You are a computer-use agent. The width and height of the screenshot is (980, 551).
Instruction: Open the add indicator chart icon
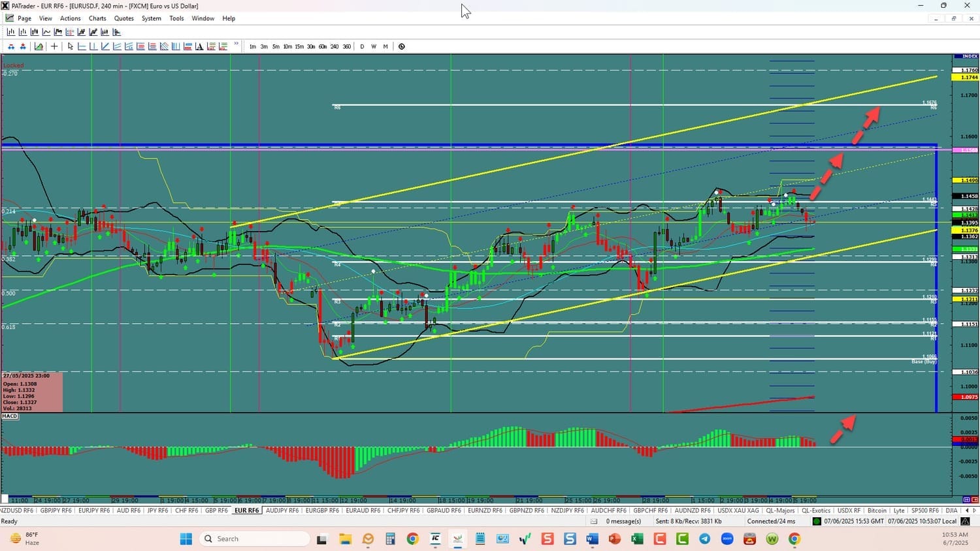point(39,46)
